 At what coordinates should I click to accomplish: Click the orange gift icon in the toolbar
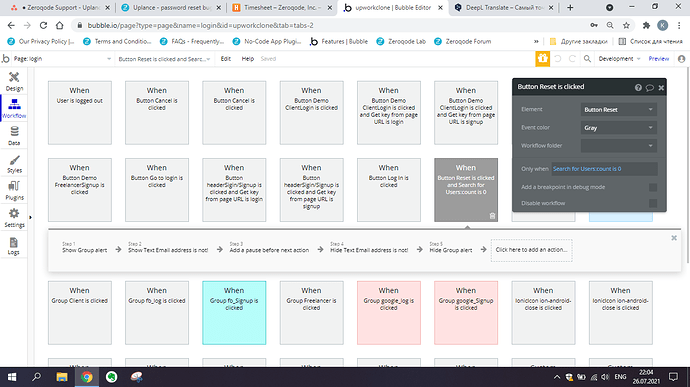click(x=542, y=59)
